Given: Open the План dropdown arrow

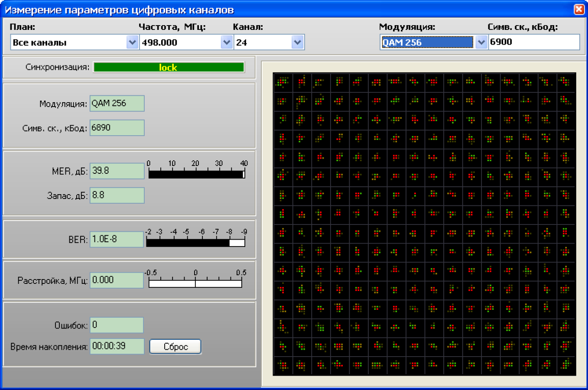Looking at the screenshot, I should click(x=132, y=42).
